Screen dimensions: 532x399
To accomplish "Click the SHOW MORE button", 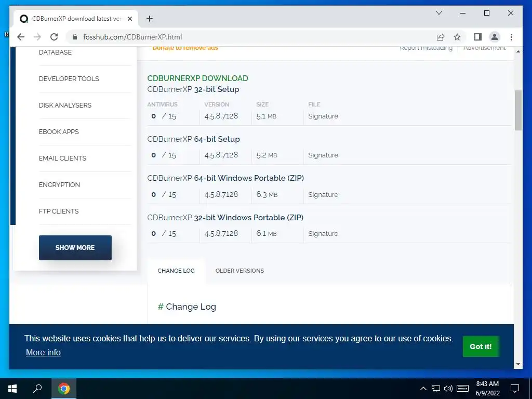I will pos(75,248).
